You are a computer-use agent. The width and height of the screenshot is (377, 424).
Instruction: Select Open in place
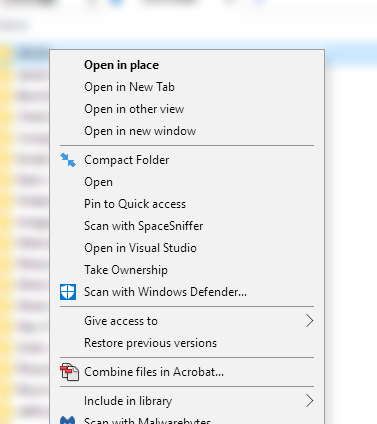point(121,65)
